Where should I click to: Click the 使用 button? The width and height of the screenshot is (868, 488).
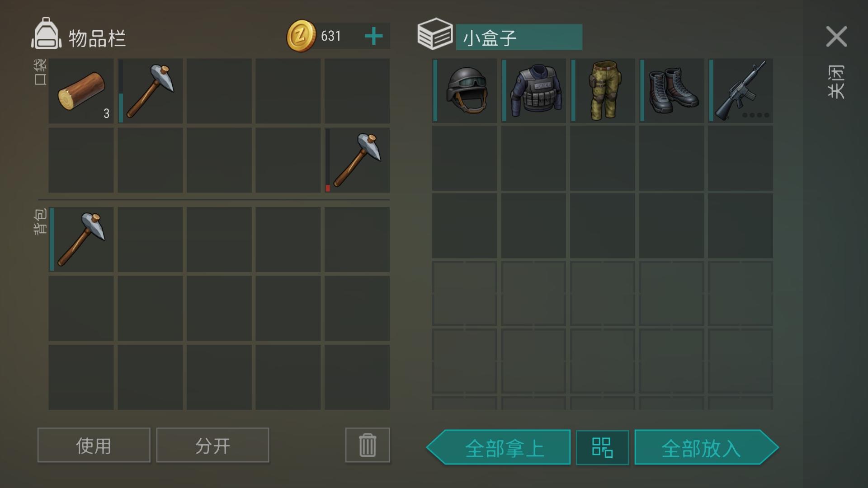click(x=94, y=445)
